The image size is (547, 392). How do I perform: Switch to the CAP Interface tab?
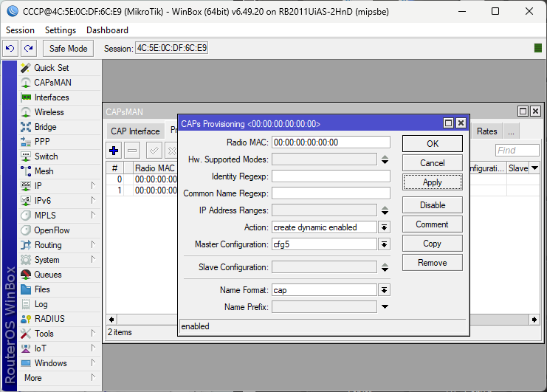[135, 131]
